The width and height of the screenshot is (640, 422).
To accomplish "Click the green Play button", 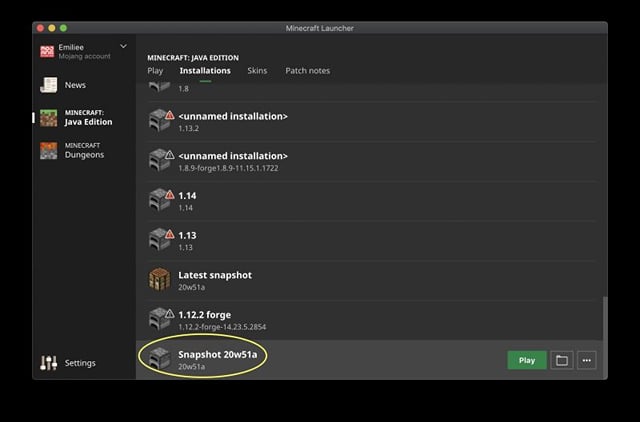I will 527,360.
